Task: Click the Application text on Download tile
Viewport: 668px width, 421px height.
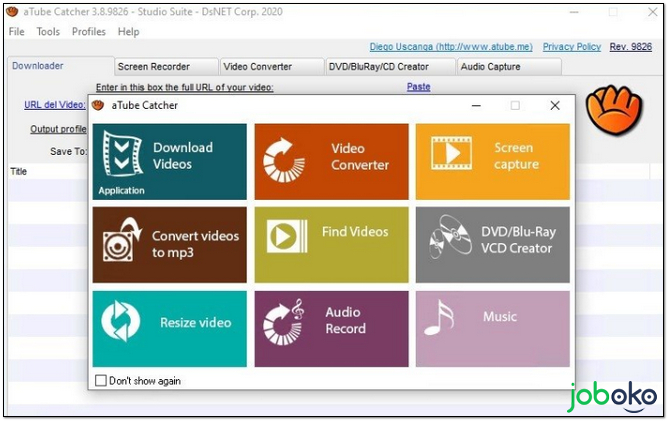Action: click(121, 190)
